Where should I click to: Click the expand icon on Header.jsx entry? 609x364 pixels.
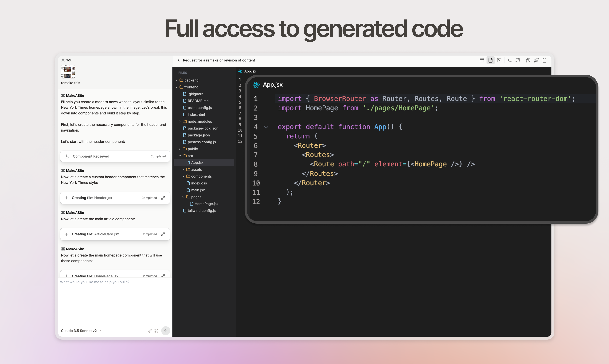point(163,198)
